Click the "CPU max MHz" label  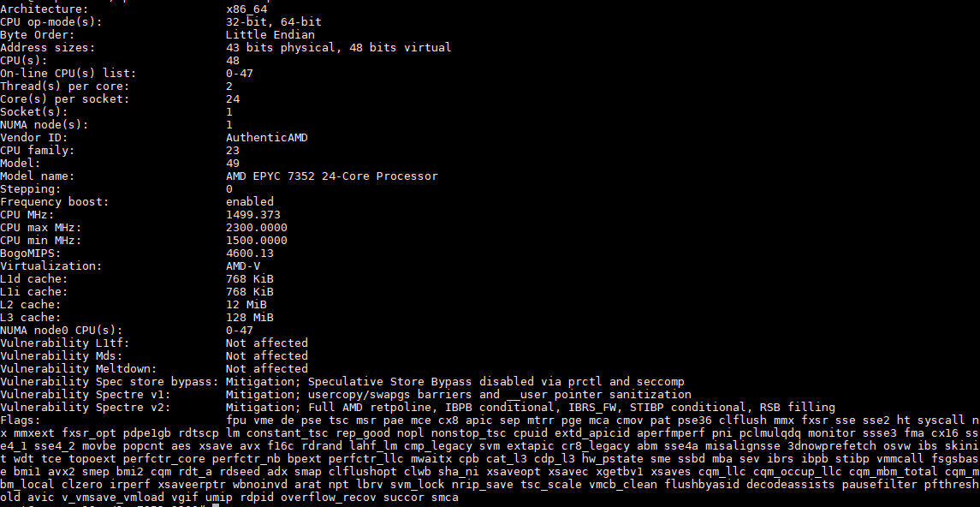pos(41,228)
